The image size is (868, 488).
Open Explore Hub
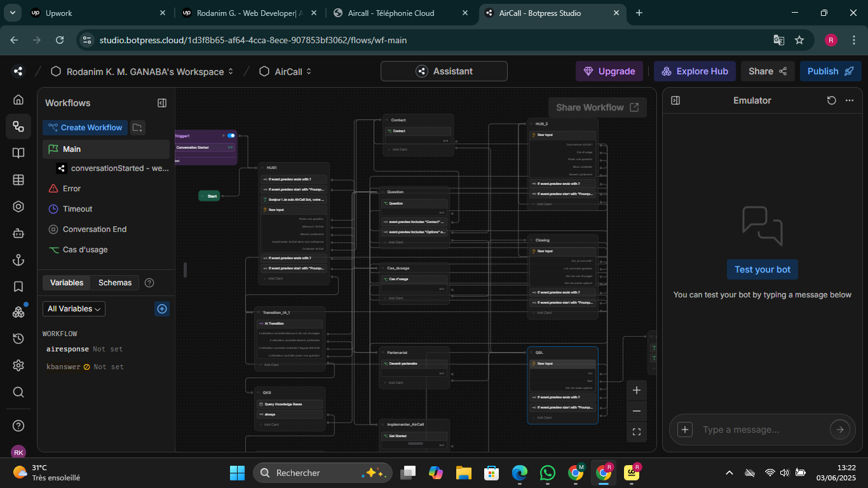[695, 71]
